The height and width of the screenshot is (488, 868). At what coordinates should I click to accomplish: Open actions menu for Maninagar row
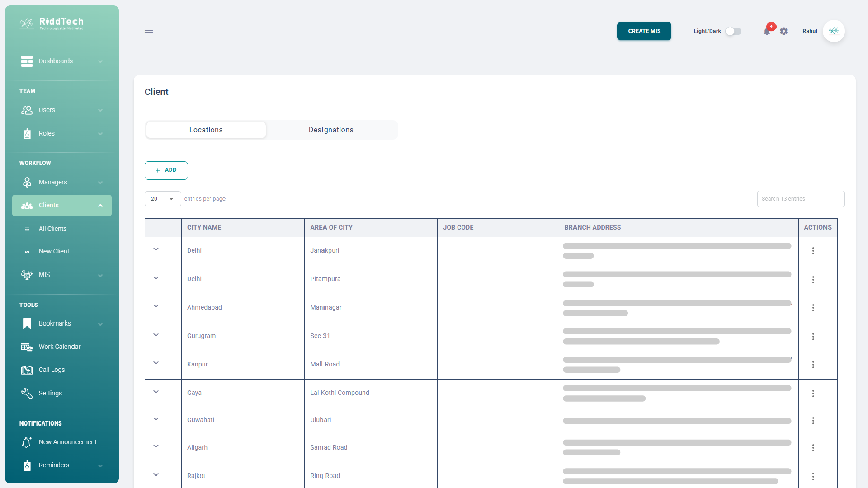pos(813,308)
